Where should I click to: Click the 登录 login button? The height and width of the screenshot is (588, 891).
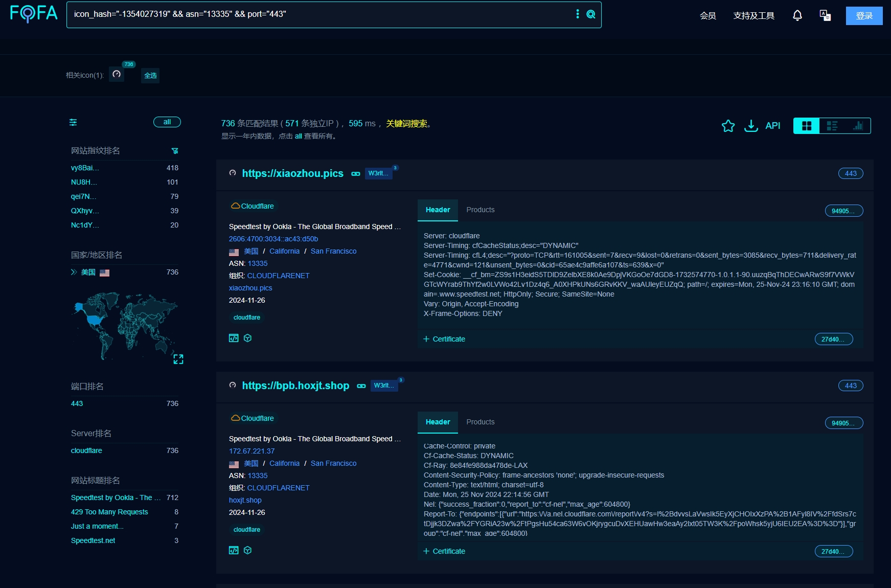pyautogui.click(x=864, y=16)
